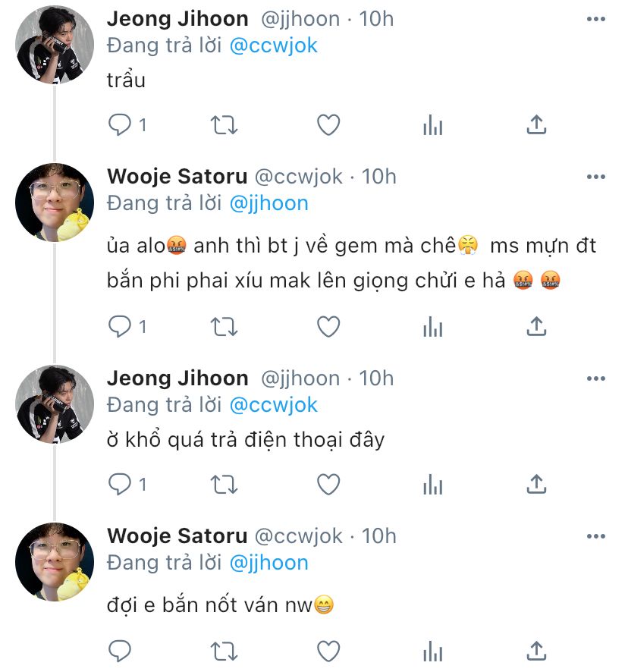The image size is (628, 672).
Task: Share the "trầu" tweet
Action: (x=536, y=125)
